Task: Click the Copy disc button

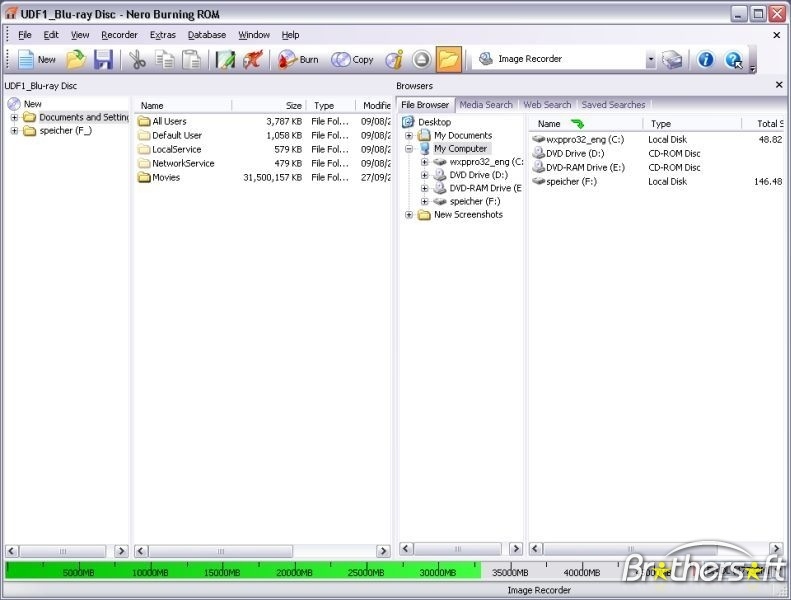Action: pyautogui.click(x=352, y=60)
